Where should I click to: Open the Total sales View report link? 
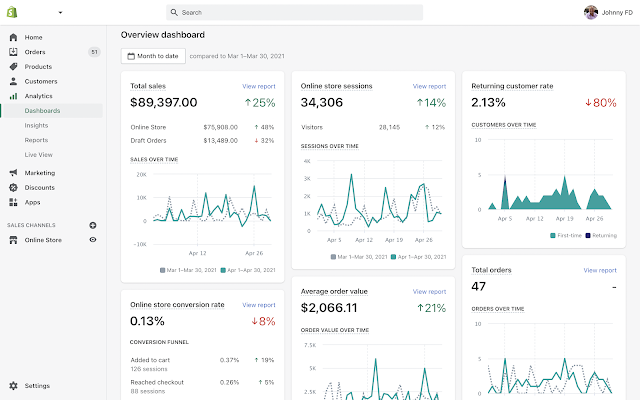[x=259, y=86]
